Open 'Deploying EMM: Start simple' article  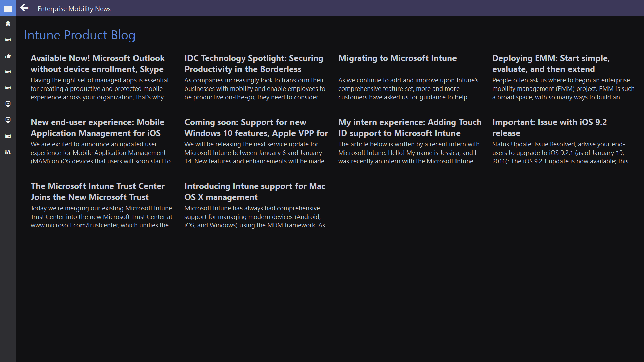click(x=551, y=63)
